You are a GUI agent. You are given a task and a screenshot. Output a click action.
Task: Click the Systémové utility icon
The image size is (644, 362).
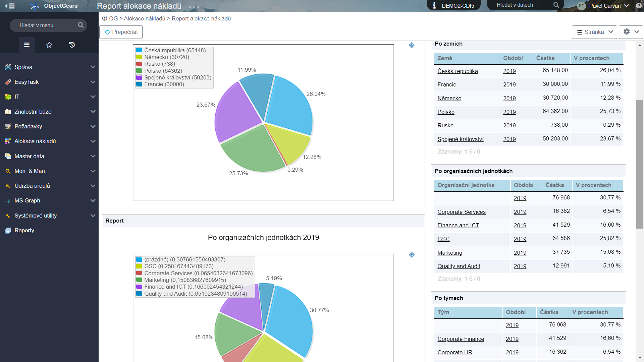click(8, 216)
